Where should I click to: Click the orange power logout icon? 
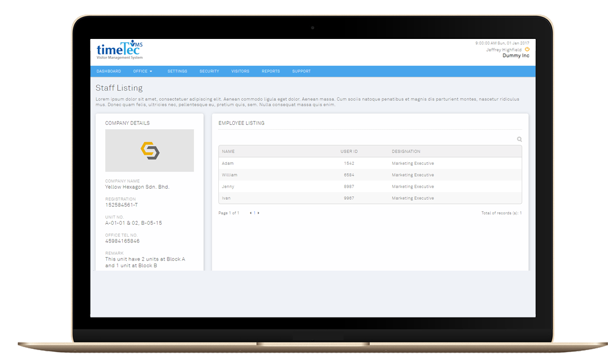527,49
